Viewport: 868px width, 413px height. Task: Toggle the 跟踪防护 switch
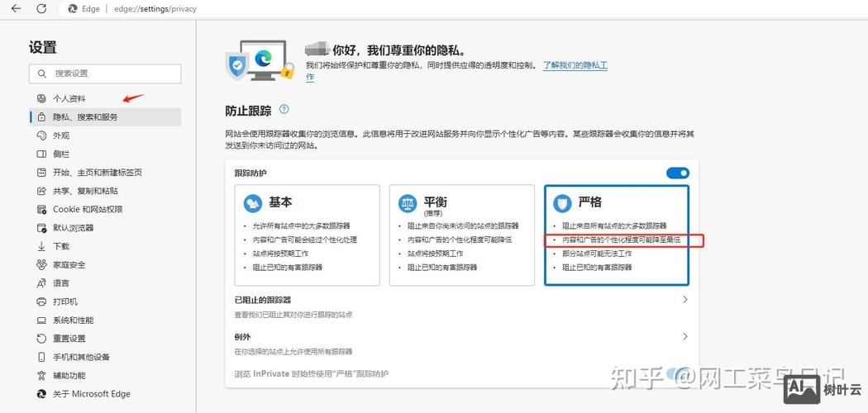[x=678, y=173]
